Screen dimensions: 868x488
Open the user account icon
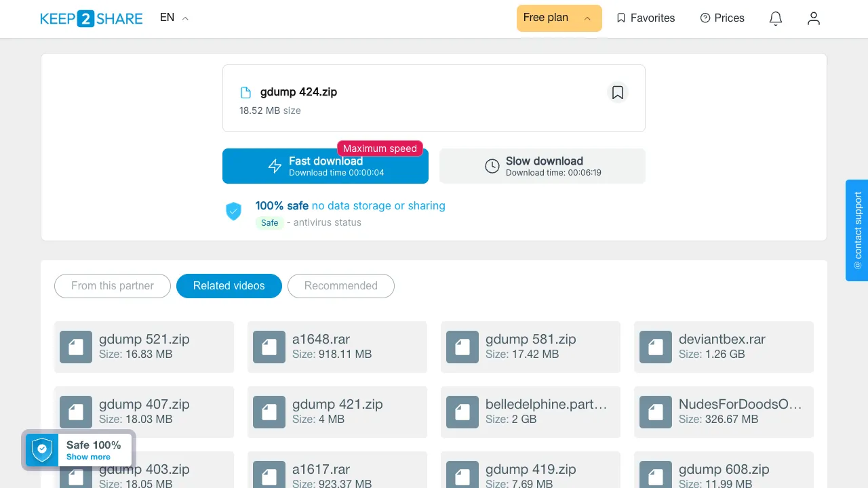point(814,18)
